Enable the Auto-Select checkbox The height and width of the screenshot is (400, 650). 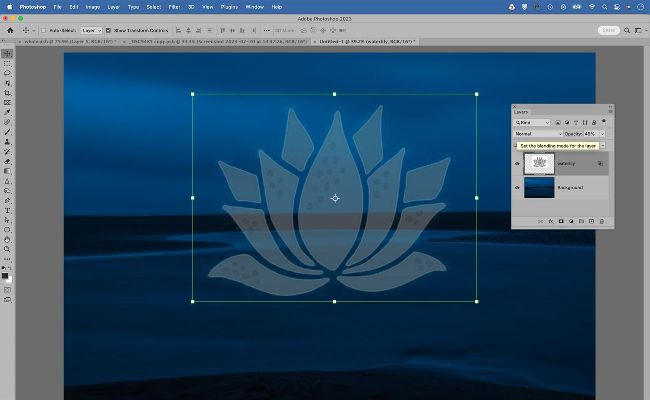(42, 31)
